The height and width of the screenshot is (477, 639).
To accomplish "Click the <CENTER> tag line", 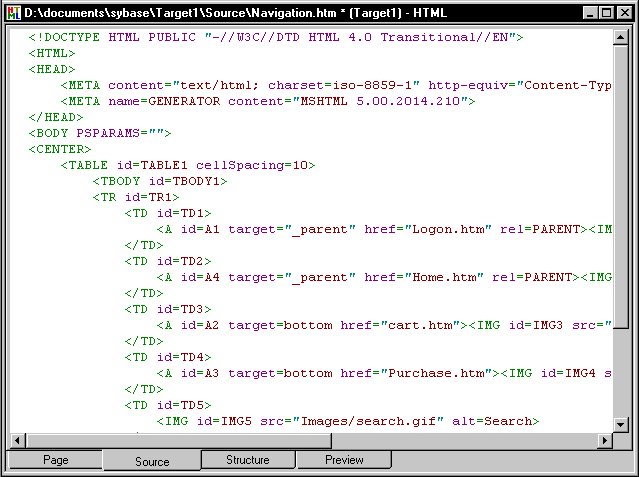I will 60,149.
